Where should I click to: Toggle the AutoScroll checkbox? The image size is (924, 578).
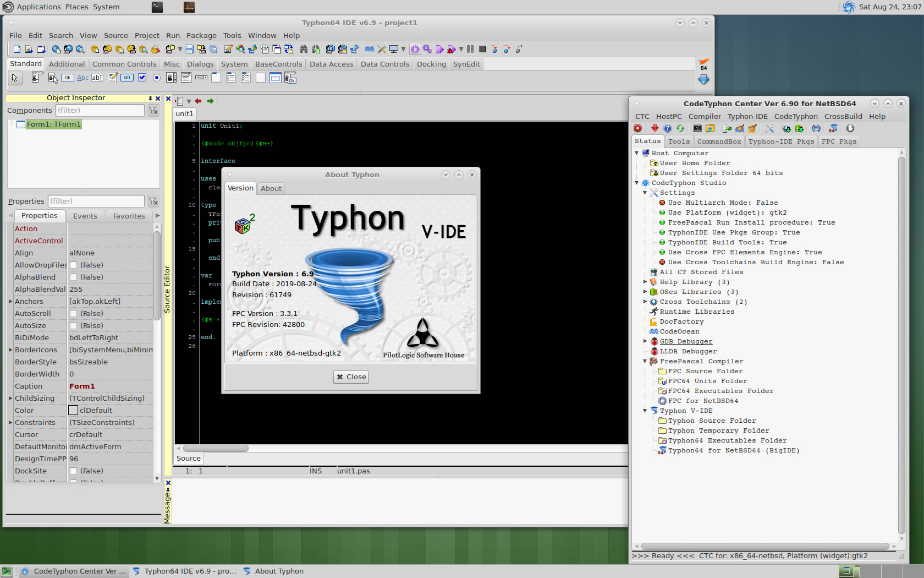[x=73, y=314]
